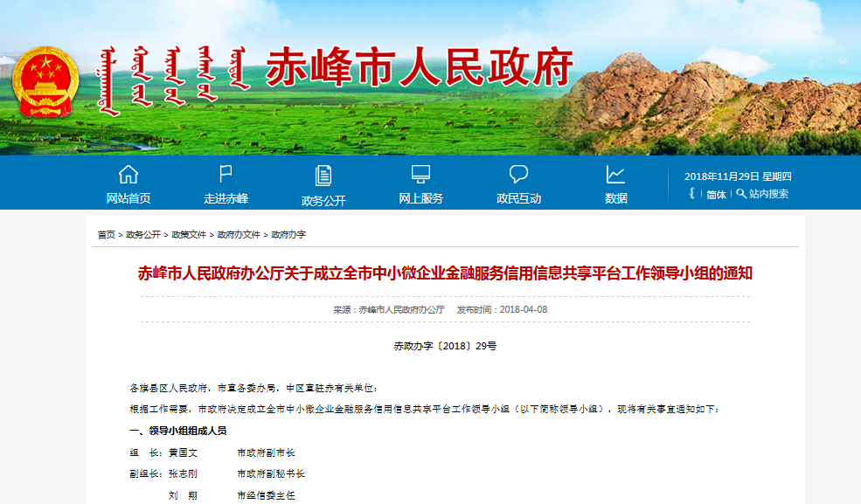This screenshot has height=504, width=861.
Task: Click the magnifier icon beside 站内搜索
Action: tap(741, 194)
